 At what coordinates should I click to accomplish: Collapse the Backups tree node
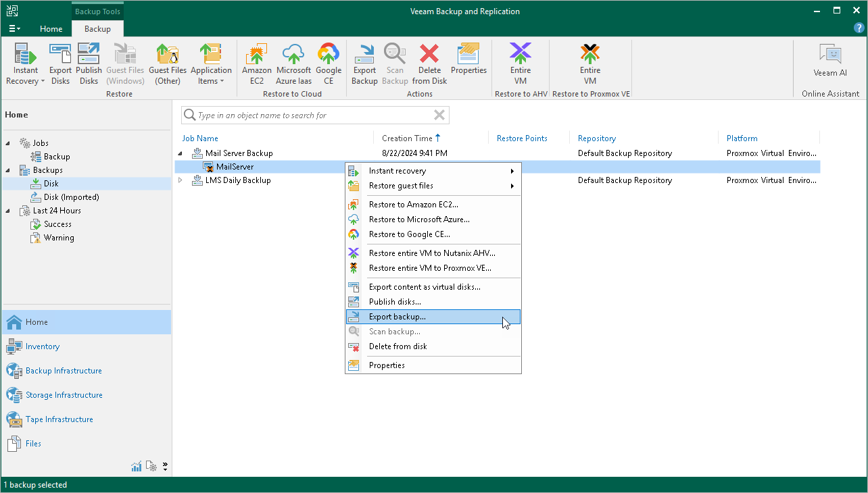pyautogui.click(x=9, y=170)
